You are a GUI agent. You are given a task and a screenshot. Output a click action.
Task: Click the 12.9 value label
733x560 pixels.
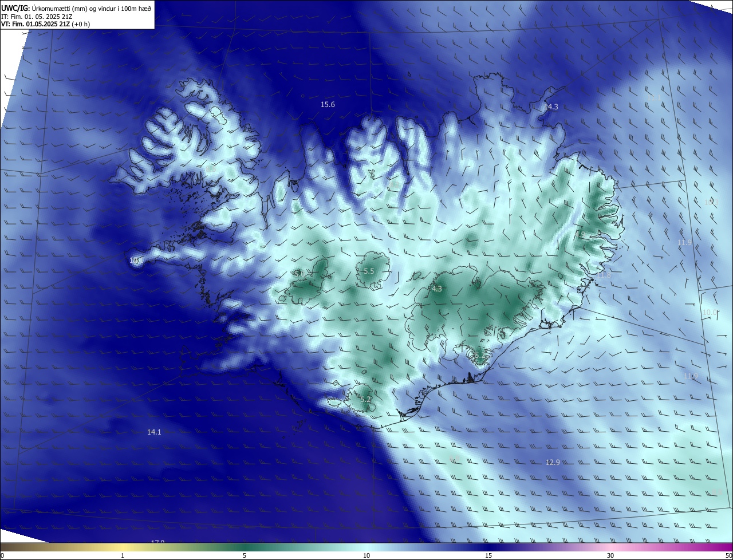[x=553, y=463]
